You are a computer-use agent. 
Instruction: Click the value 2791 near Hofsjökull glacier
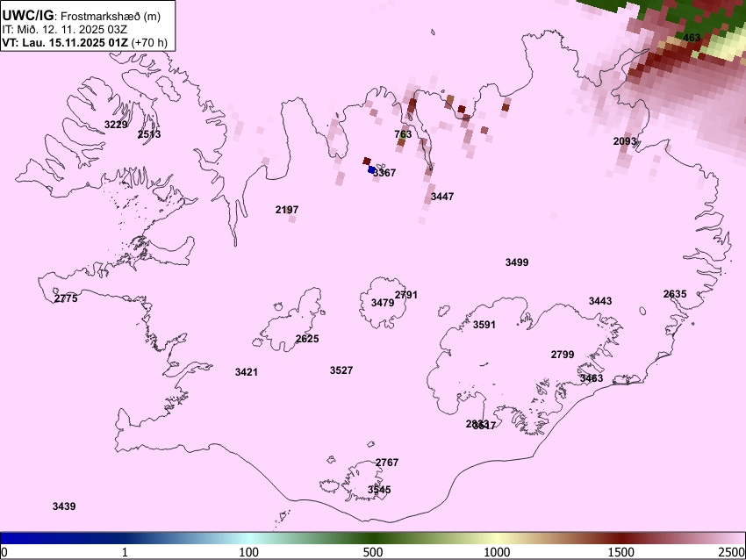405,295
